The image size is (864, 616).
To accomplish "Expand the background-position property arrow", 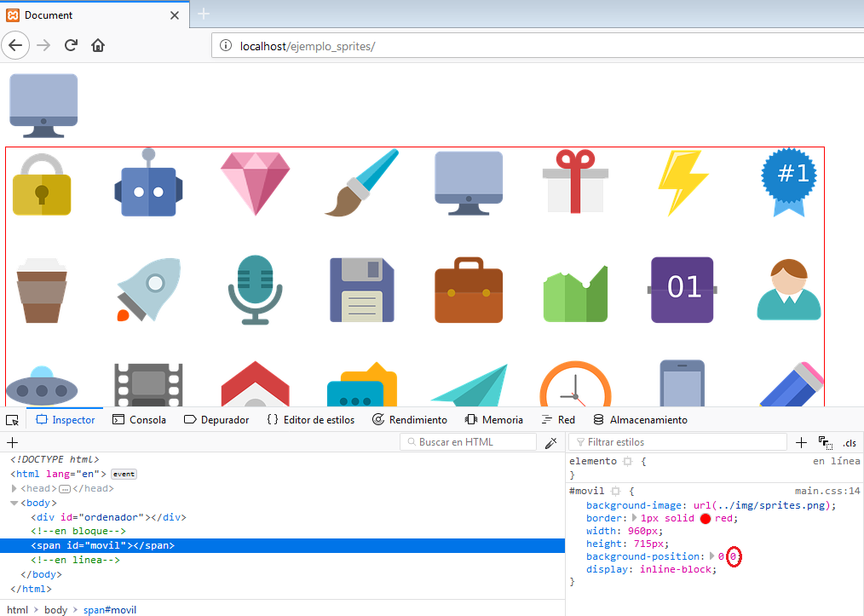I will (x=712, y=556).
